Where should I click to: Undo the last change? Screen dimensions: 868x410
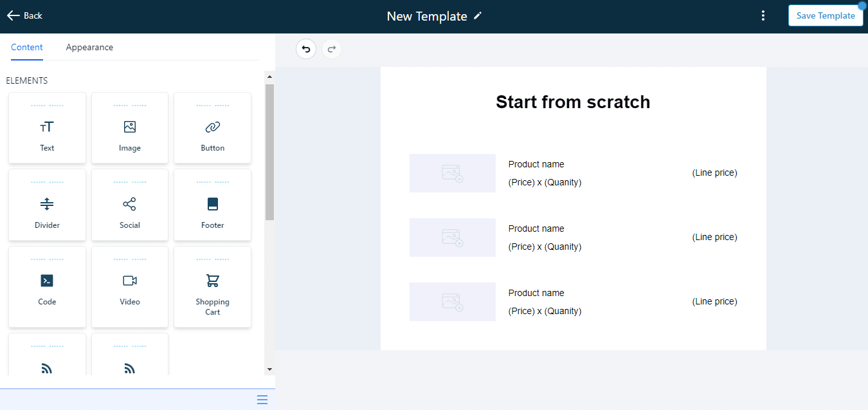click(306, 49)
